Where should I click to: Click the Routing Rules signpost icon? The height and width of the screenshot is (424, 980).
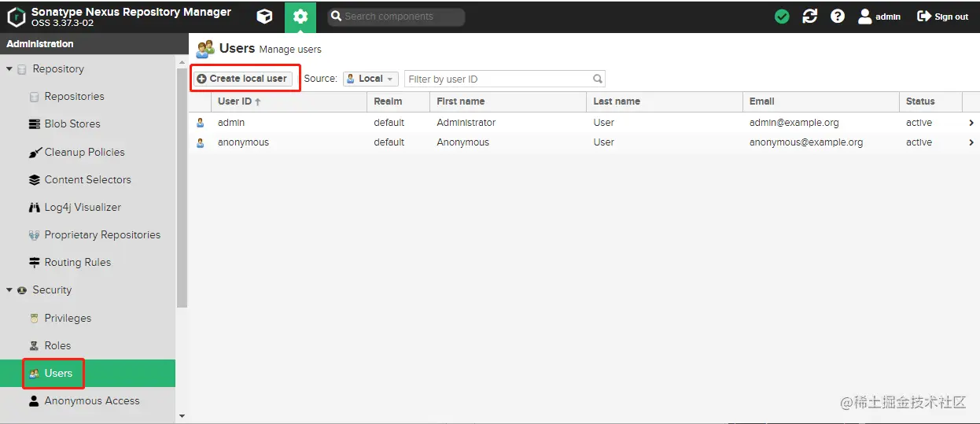(34, 263)
